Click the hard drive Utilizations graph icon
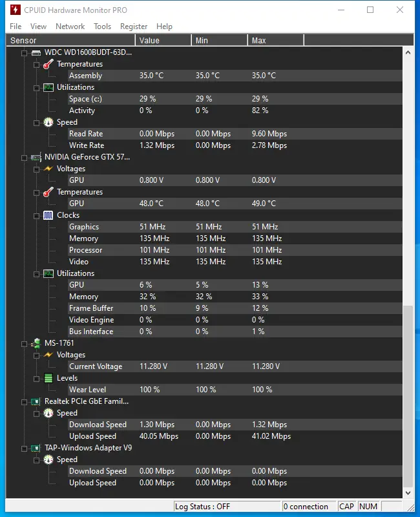The image size is (420, 517). tap(48, 87)
